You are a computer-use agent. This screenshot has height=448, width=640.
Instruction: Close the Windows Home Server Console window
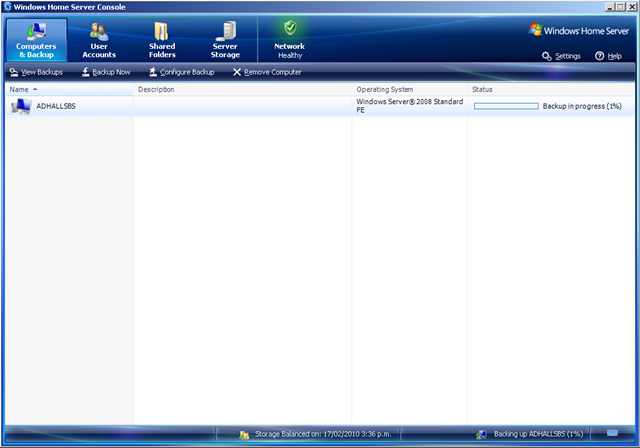(x=631, y=7)
